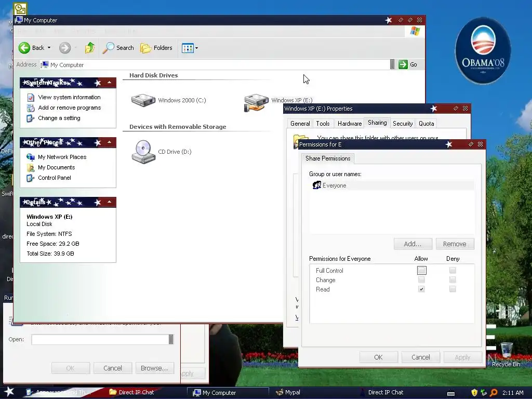Screen dimensions: 532x399
Task: Click the Remove button in Permissions
Action: 455,244
